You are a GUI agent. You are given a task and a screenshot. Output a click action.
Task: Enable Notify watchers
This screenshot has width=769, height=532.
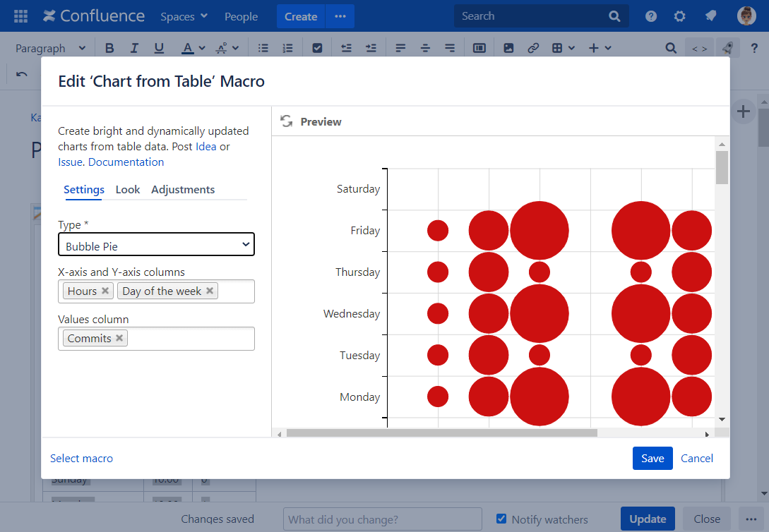click(x=501, y=519)
